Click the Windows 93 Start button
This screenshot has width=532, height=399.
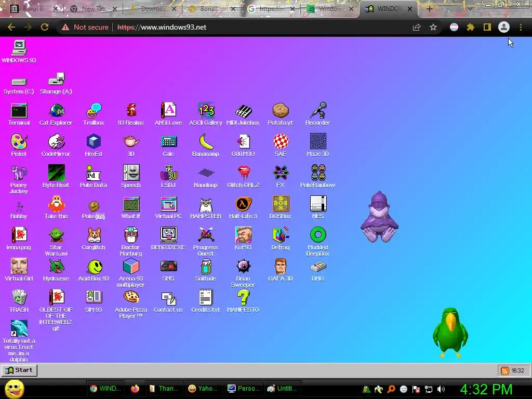[x=19, y=370]
